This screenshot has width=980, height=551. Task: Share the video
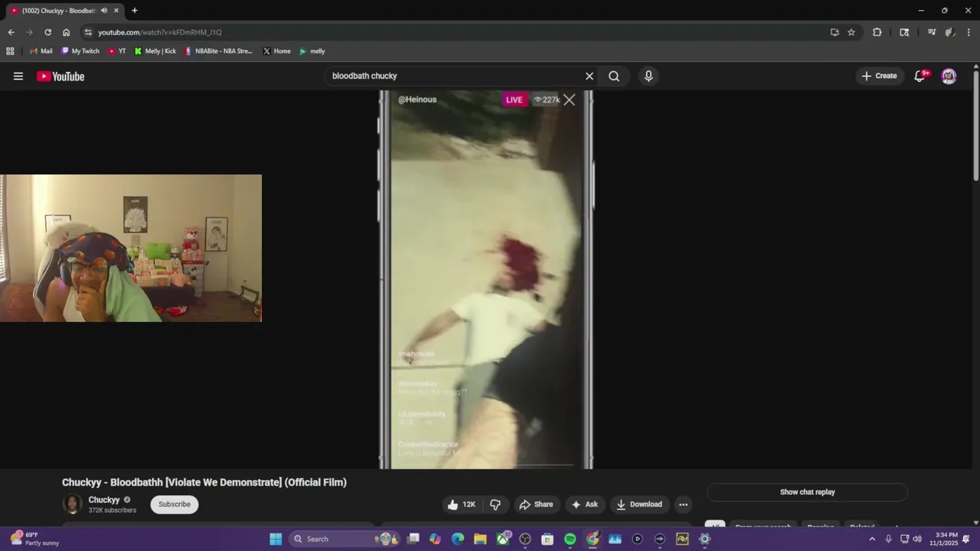coord(536,504)
